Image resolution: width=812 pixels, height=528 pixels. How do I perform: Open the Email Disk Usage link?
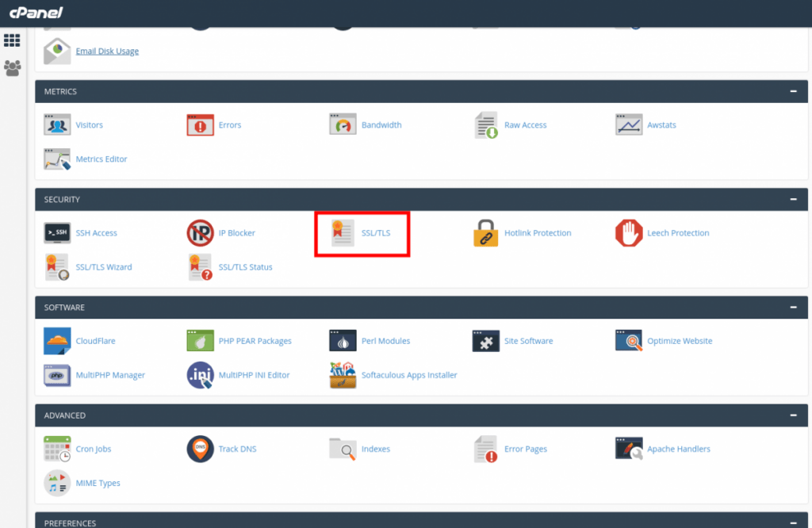[107, 52]
